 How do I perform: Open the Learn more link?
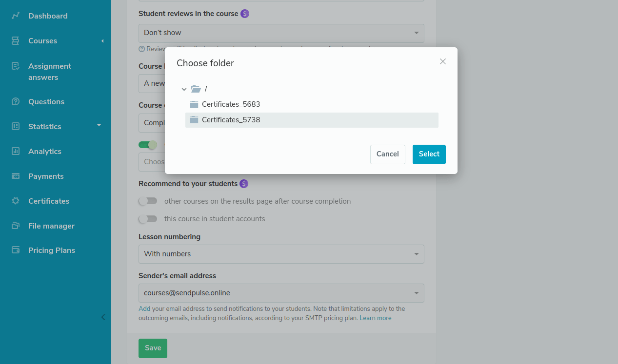pyautogui.click(x=376, y=318)
